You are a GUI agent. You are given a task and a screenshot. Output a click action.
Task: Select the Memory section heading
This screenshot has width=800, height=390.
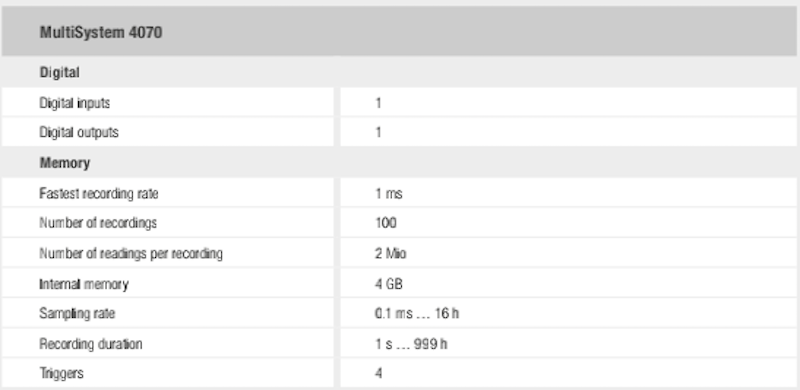(x=65, y=163)
